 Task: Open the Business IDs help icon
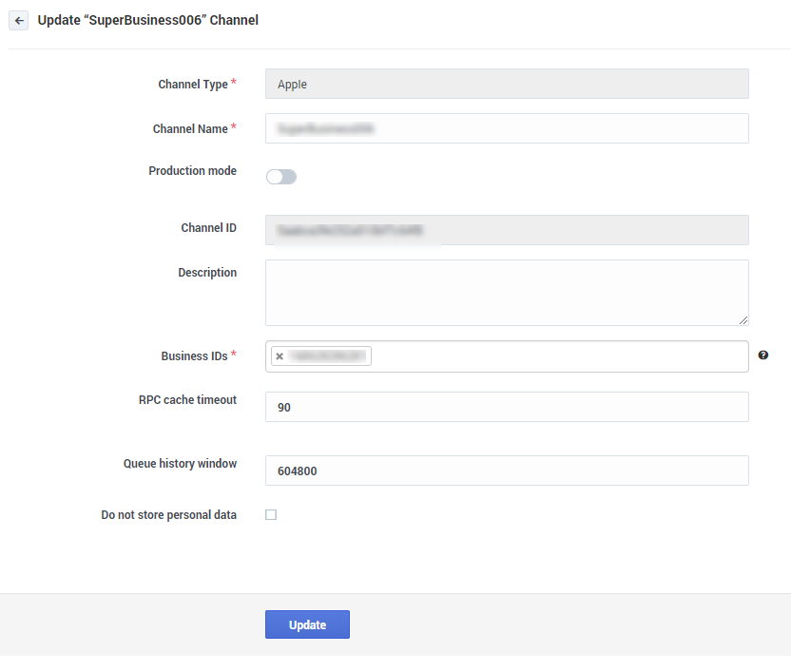pos(762,355)
